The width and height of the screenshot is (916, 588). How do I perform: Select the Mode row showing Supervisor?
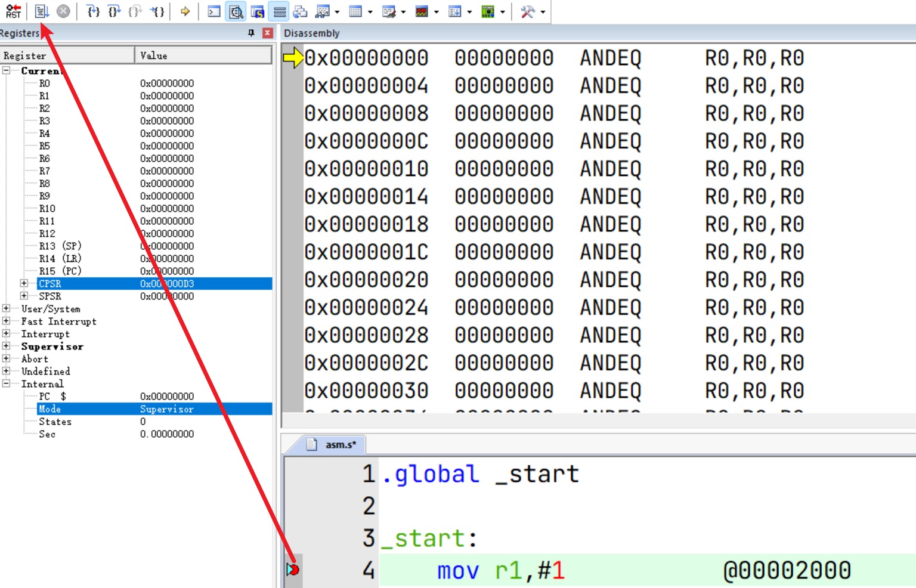[x=155, y=409]
